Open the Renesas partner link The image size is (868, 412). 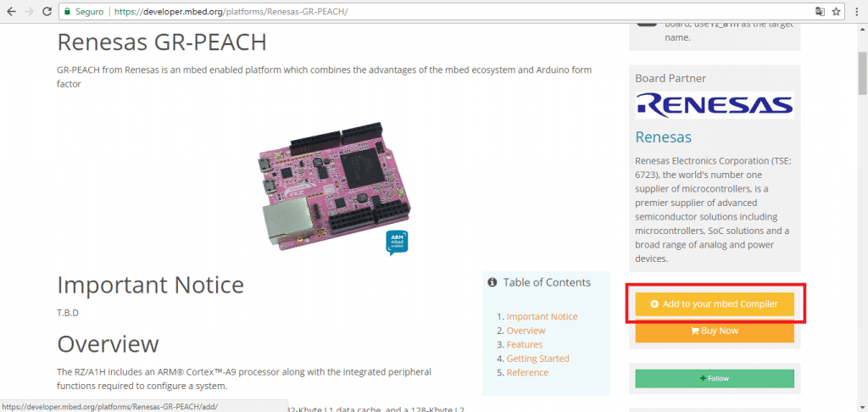[x=663, y=137]
